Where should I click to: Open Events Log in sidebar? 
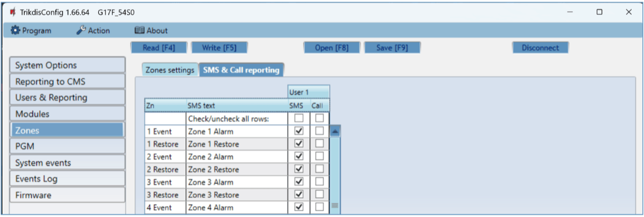tap(67, 179)
